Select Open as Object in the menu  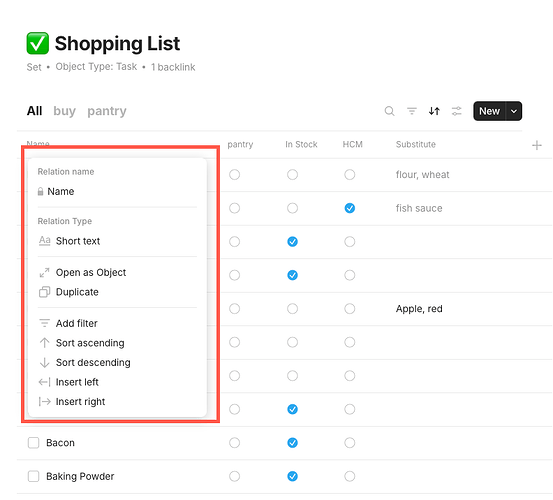point(91,272)
